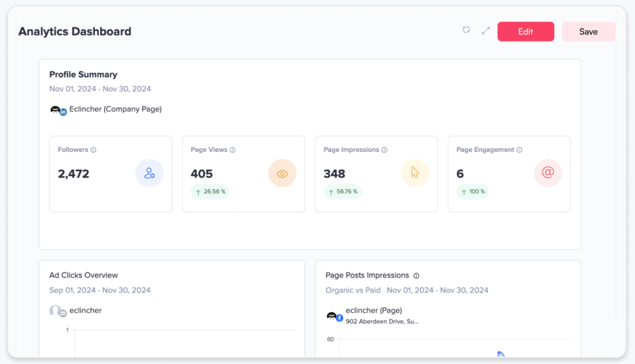Click the Profile Summary date range text
The height and width of the screenshot is (364, 635).
[100, 89]
